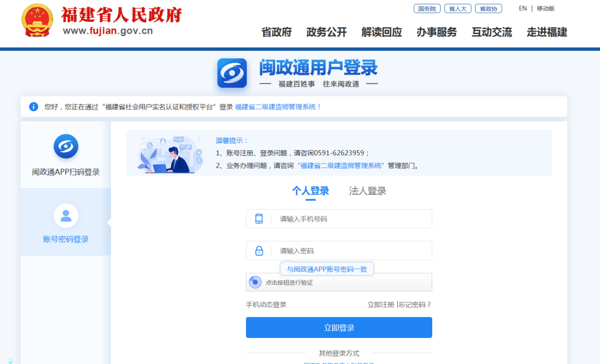Screen dimensions: 600x364
Task: Click the lock icon in the password field
Action: click(x=259, y=251)
